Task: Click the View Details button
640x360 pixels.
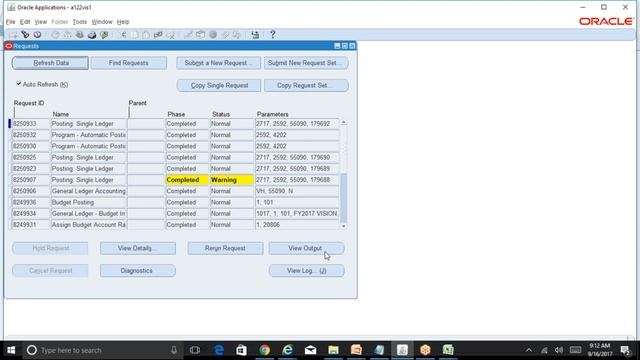Action: 138,248
